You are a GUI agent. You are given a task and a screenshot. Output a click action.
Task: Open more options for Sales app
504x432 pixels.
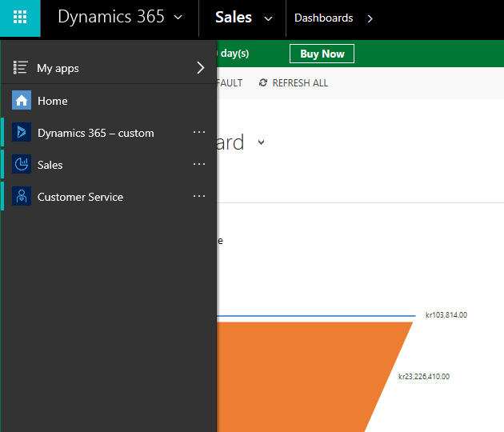tap(199, 165)
